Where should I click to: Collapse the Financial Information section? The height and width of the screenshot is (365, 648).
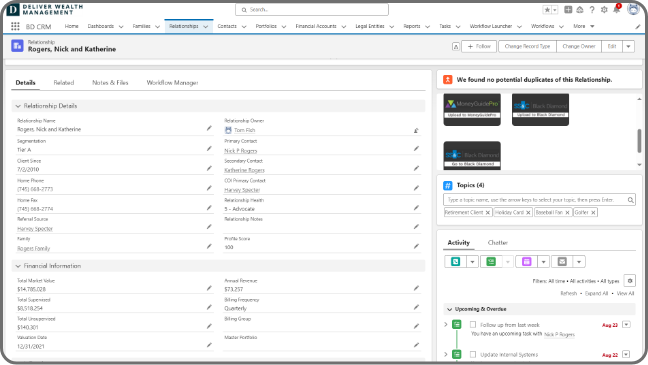click(18, 266)
